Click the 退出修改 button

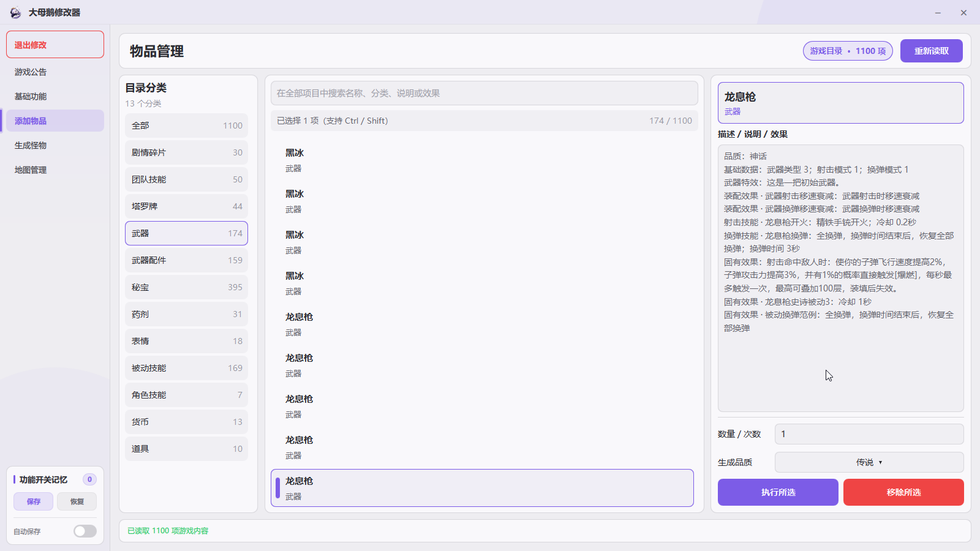tap(55, 45)
